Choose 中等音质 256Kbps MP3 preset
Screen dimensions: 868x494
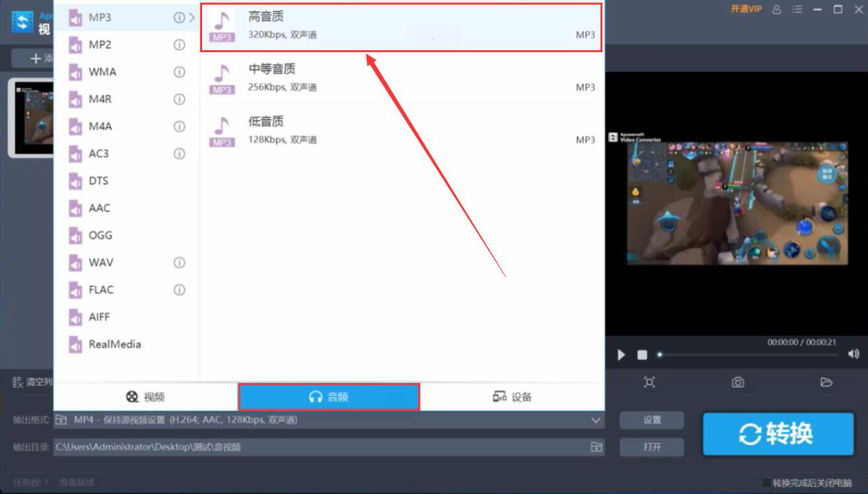coord(402,78)
